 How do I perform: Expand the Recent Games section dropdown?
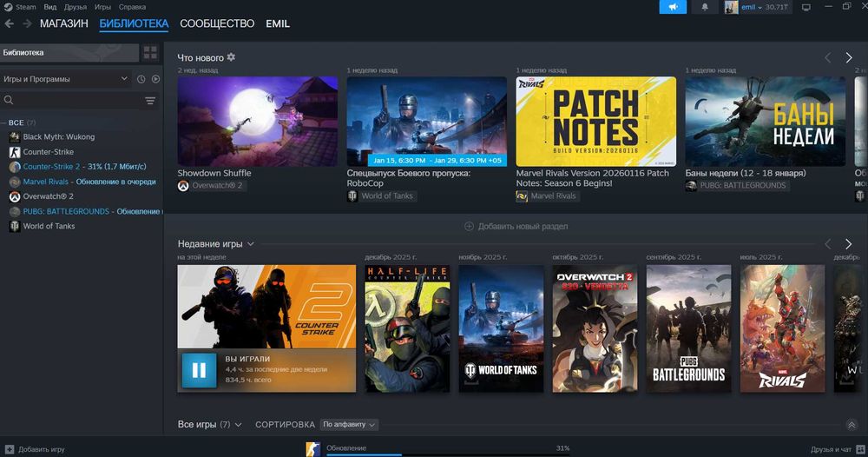(x=251, y=244)
